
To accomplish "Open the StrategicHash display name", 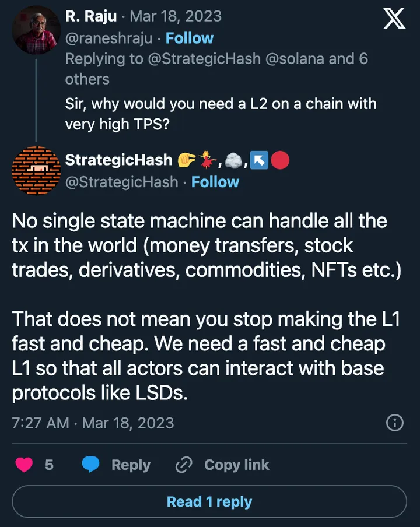I will click(118, 160).
